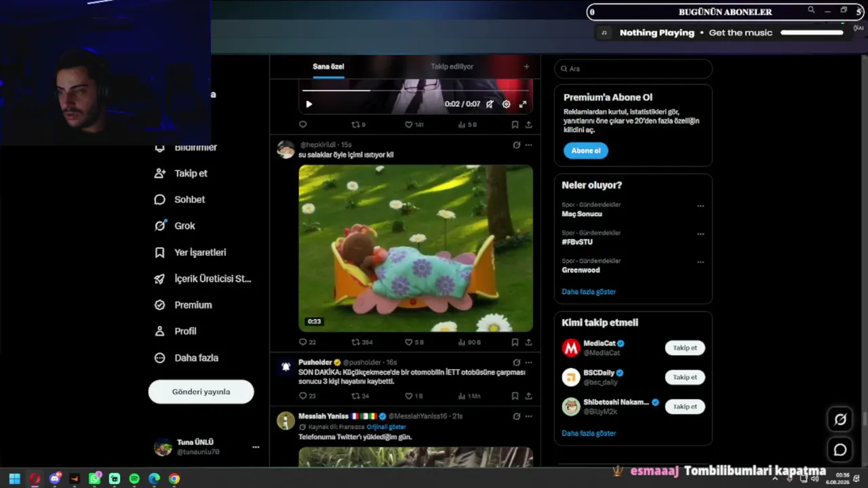
Task: View analytics showing 5 B views
Action: point(468,125)
